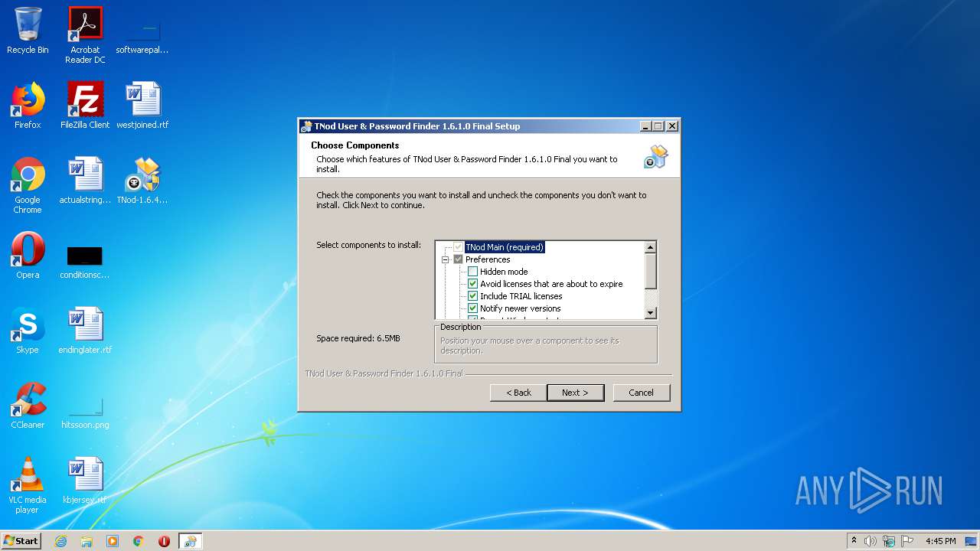980x551 pixels.
Task: Click the setup window title bar icon
Action: (x=306, y=126)
